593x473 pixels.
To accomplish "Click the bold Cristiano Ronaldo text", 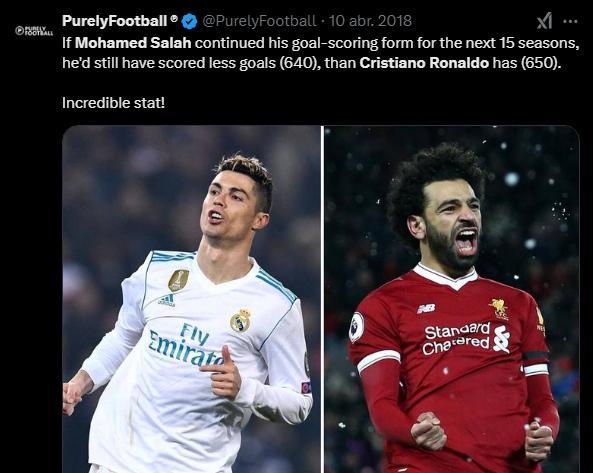I will 424,63.
